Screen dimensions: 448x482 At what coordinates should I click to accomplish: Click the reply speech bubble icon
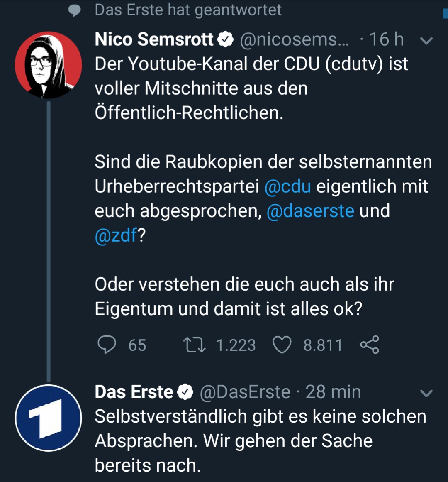coord(107,345)
